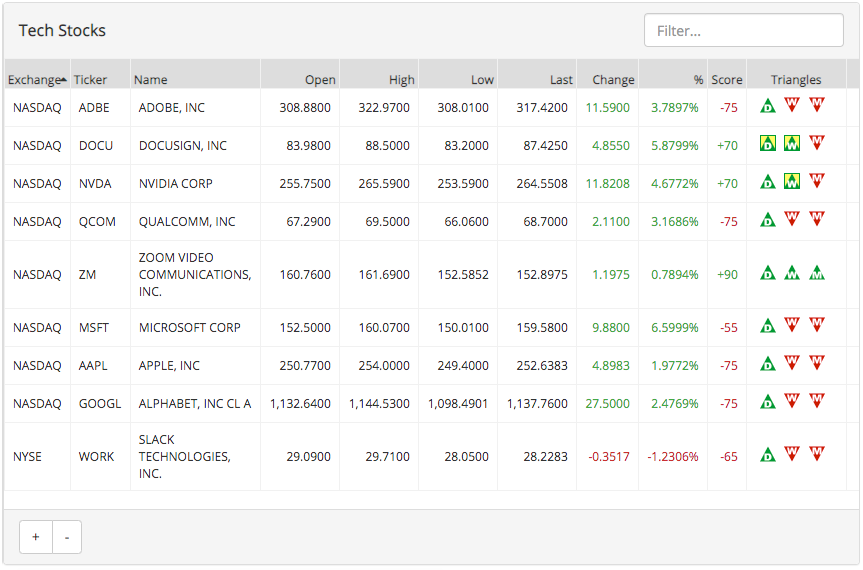Viewport: 863px width, 570px height.
Task: Click the ALPHABET, INC CL A name
Action: click(195, 404)
